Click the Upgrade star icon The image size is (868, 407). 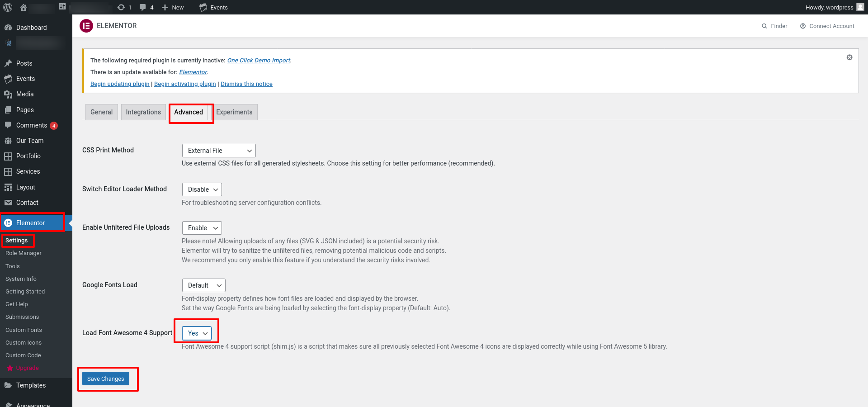[10, 368]
